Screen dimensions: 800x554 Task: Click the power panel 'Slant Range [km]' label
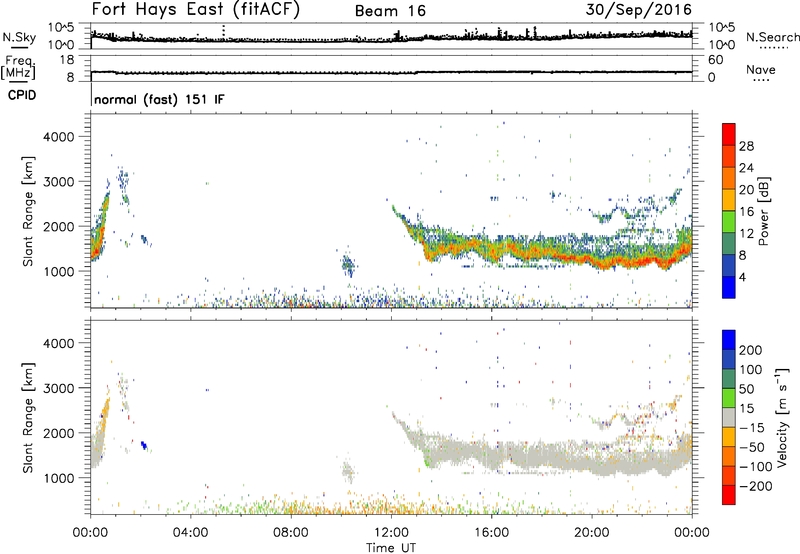click(28, 211)
